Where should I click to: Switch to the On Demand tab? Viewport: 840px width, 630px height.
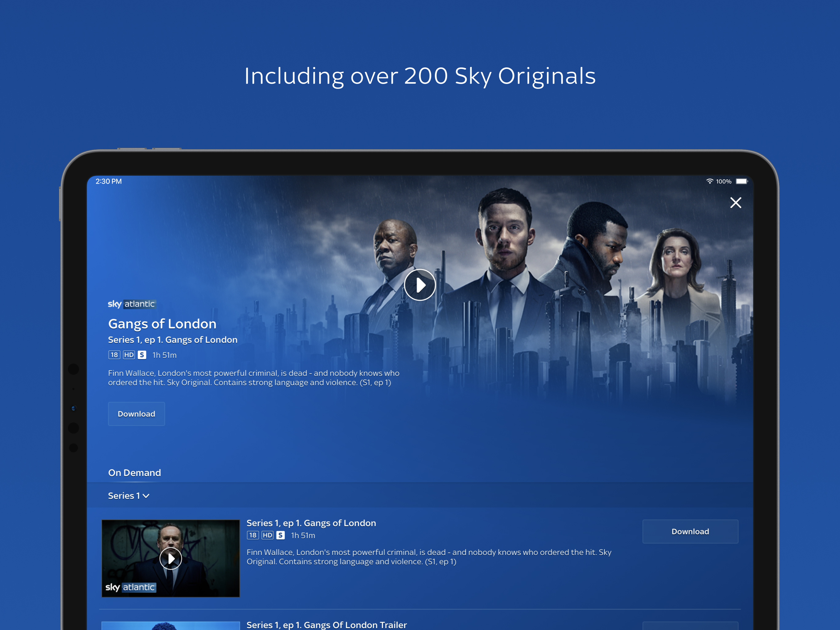134,473
